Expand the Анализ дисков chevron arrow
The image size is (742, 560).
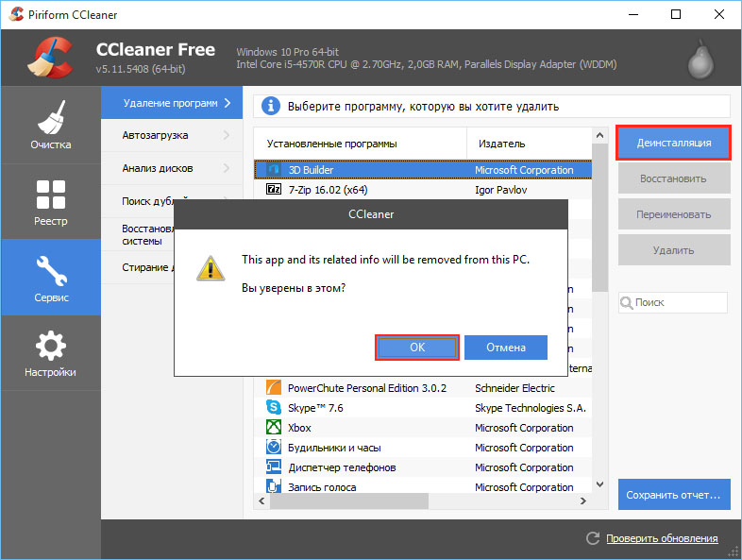click(227, 168)
